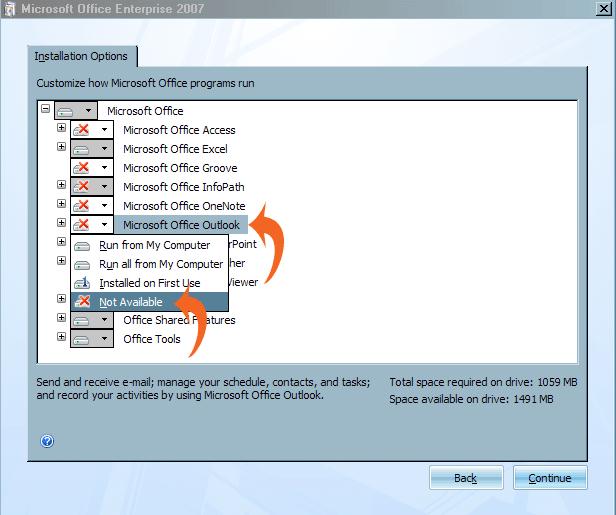
Task: Select the highlighted Microsoft Office Outlook label
Action: coord(181,225)
